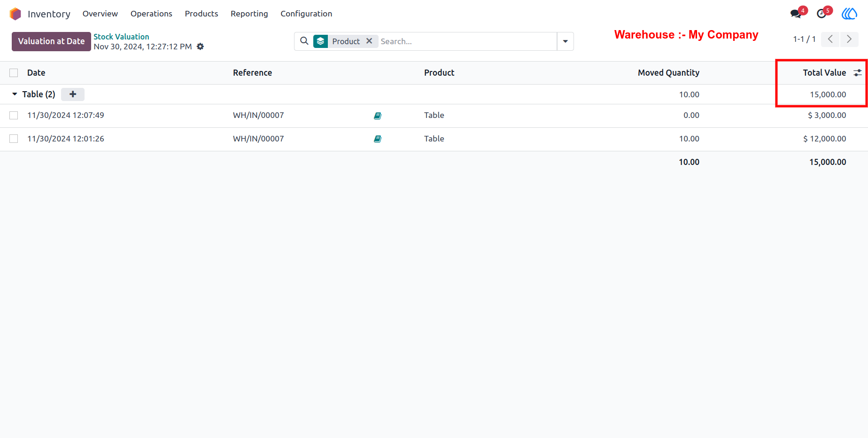
Task: Sort by the Product column header
Action: pos(439,73)
